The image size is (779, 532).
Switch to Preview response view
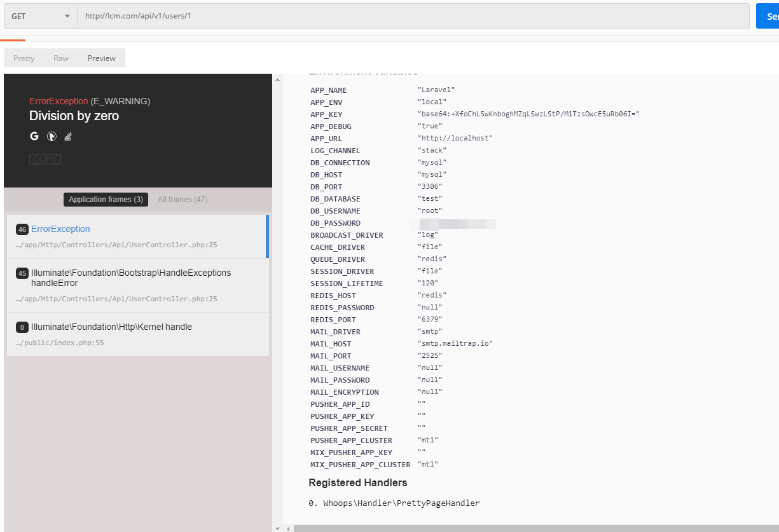(102, 58)
